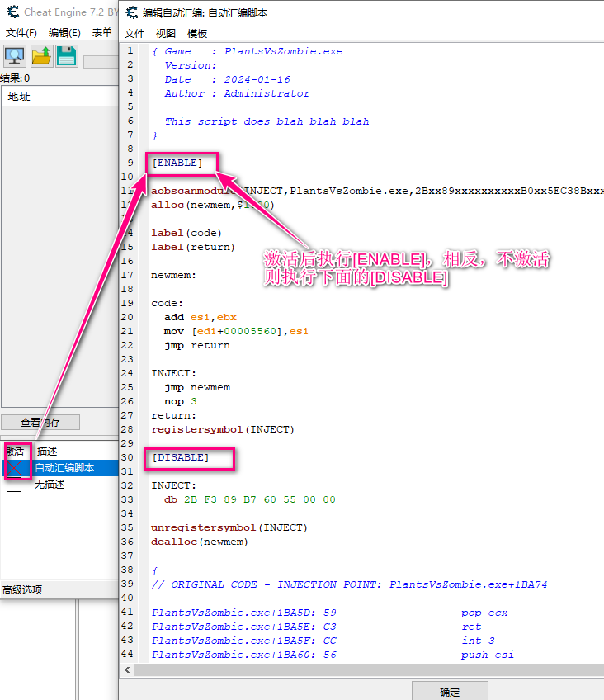Click Cheat Engine logo in main window
This screenshot has height=700, width=604.
[13, 12]
